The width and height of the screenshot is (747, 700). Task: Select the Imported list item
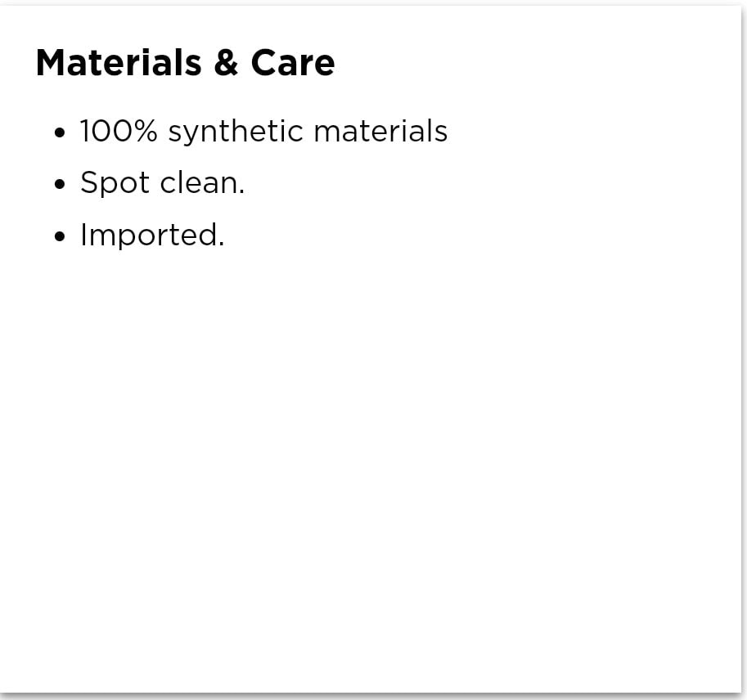(151, 236)
